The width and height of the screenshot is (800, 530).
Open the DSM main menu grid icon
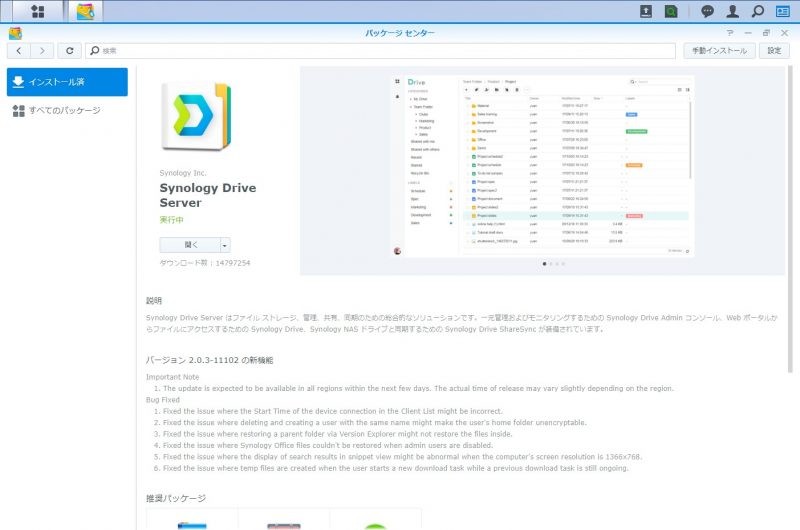click(37, 12)
